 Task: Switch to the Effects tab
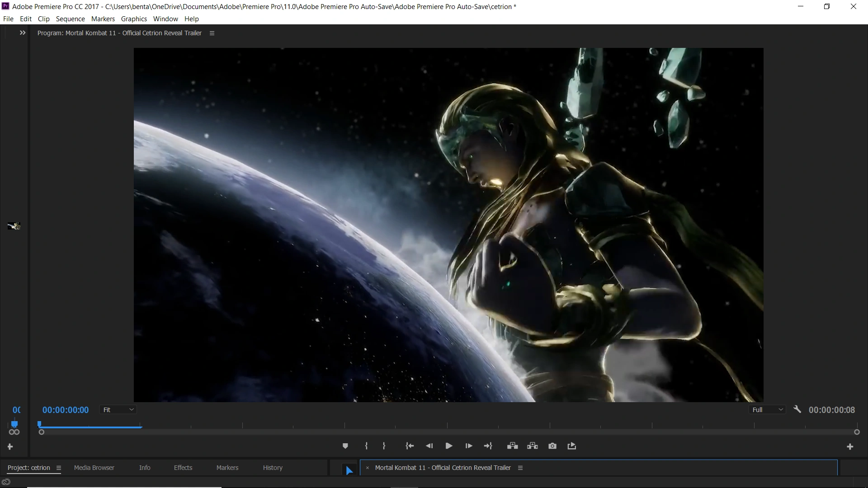183,468
